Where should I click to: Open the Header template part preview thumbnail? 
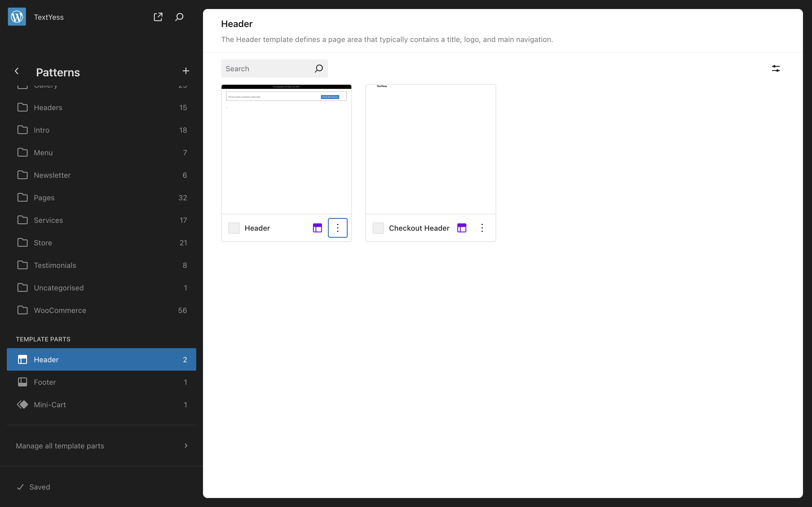286,149
